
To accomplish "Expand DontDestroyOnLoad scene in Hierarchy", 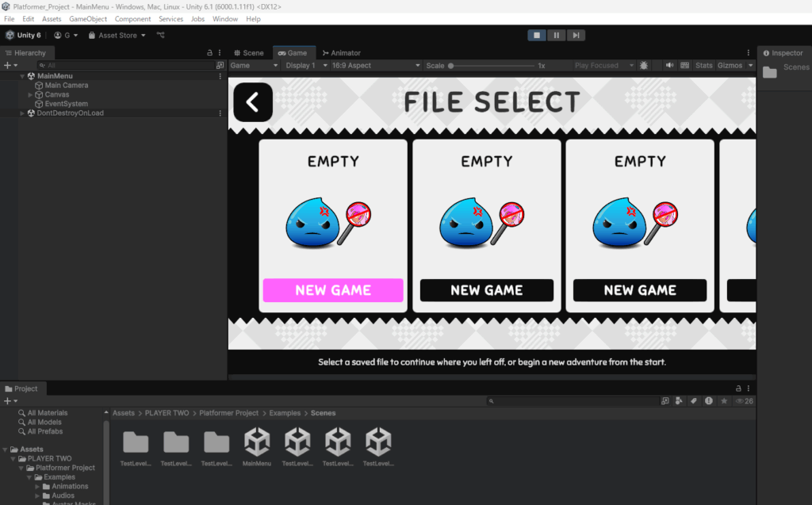I will [22, 113].
